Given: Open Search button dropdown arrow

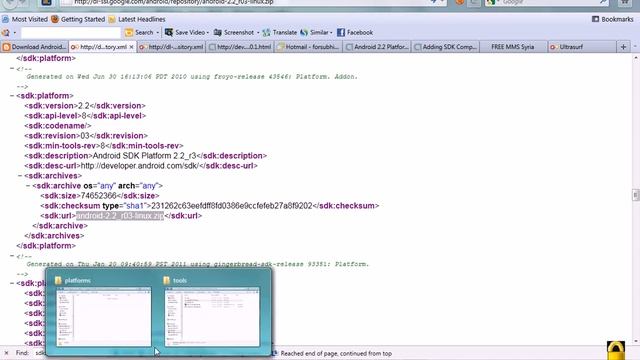Looking at the screenshot, I should 157,33.
